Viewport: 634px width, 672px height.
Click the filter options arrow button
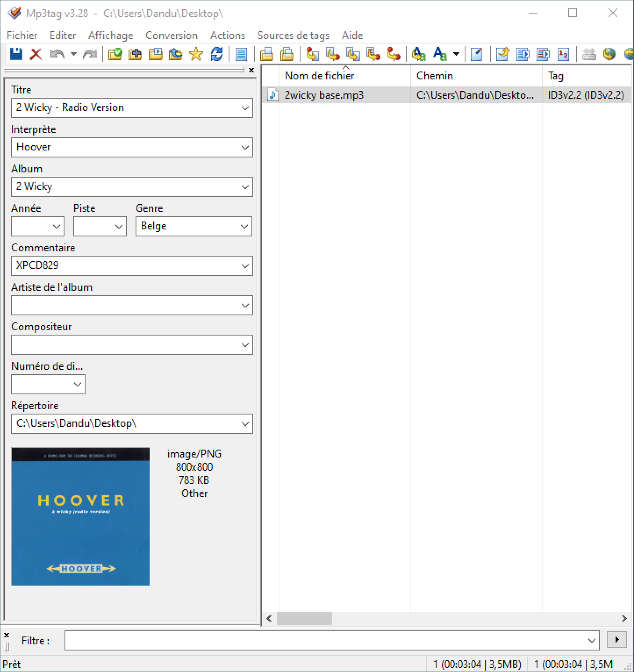click(617, 640)
